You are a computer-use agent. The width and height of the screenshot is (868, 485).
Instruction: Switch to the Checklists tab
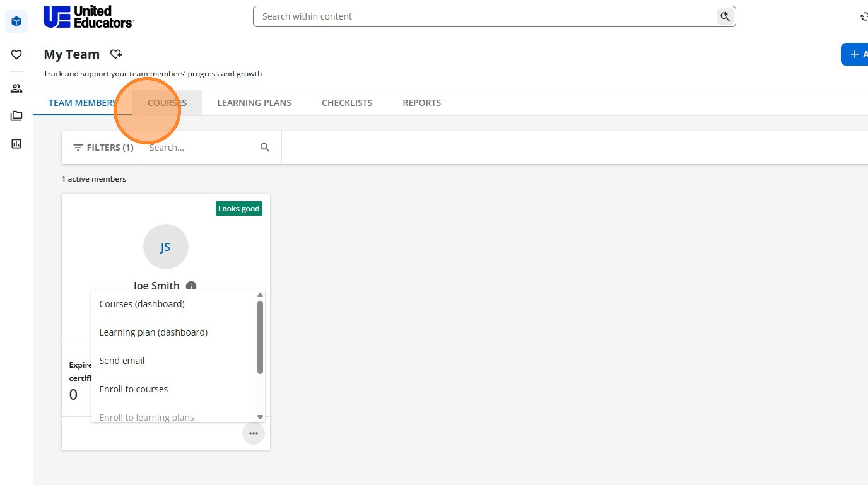[347, 103]
